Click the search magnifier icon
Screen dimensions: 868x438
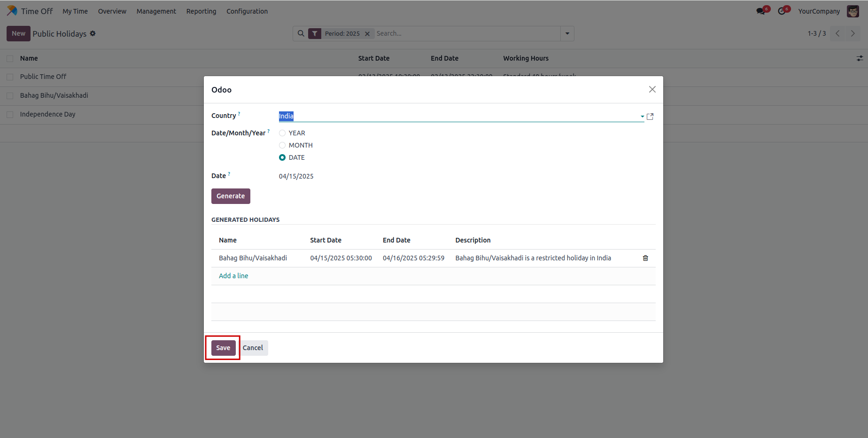coord(301,33)
